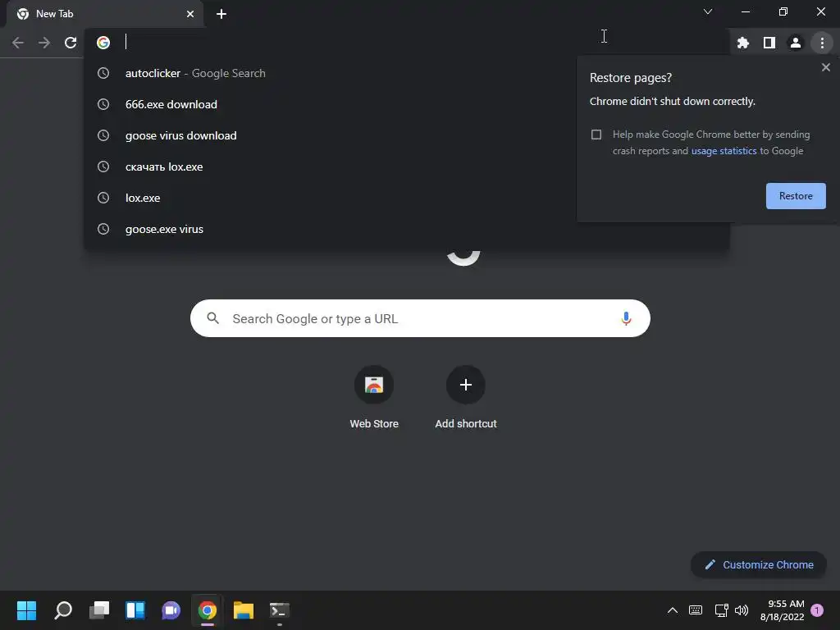Viewport: 840px width, 630px height.
Task: Choose the goose.exe virus suggestion
Action: [407, 229]
